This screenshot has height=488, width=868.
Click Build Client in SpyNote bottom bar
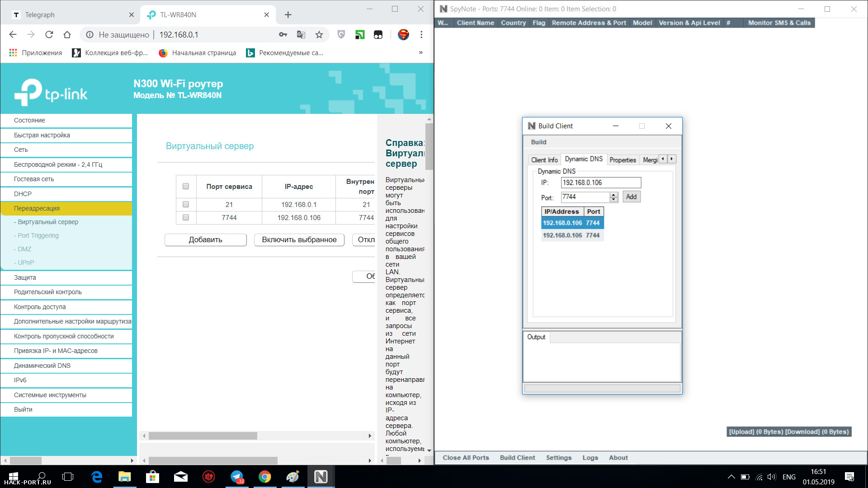tap(517, 458)
